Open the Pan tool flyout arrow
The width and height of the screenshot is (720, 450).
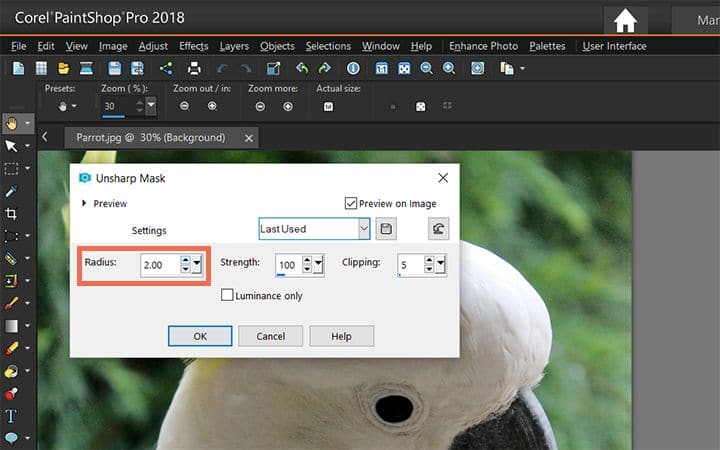(28, 123)
